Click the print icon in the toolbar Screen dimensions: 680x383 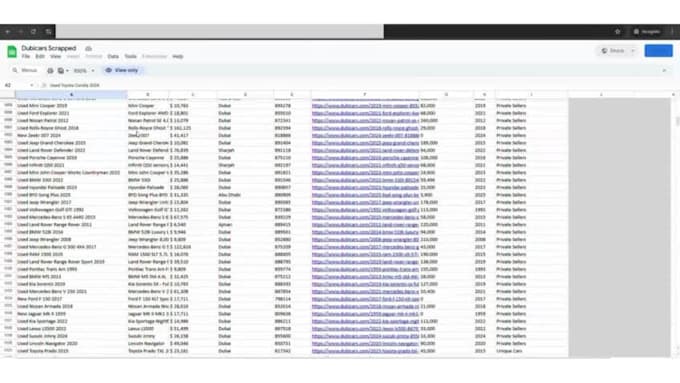50,71
